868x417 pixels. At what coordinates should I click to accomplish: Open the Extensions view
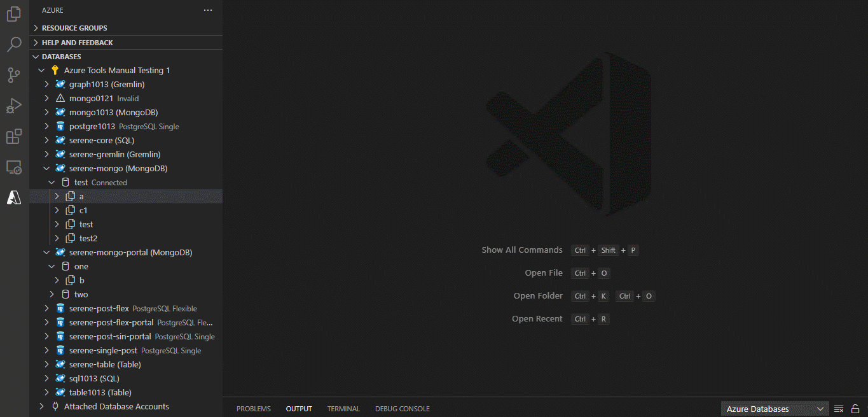(14, 136)
